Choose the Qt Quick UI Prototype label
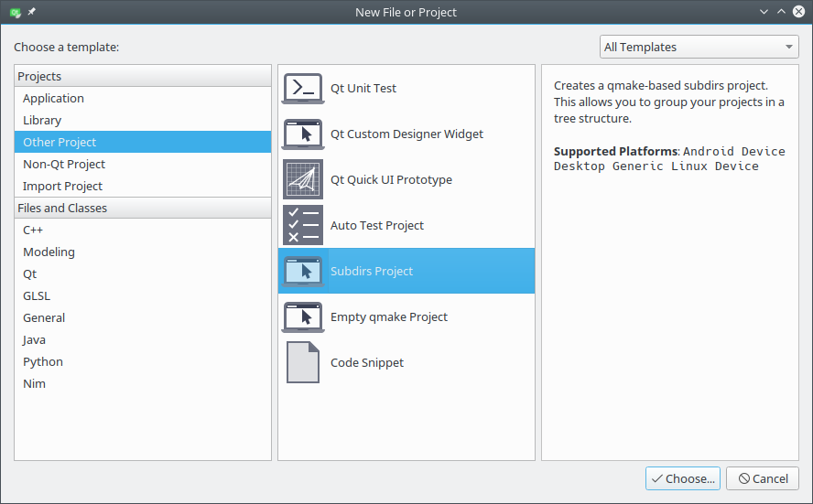813x504 pixels. click(x=391, y=179)
